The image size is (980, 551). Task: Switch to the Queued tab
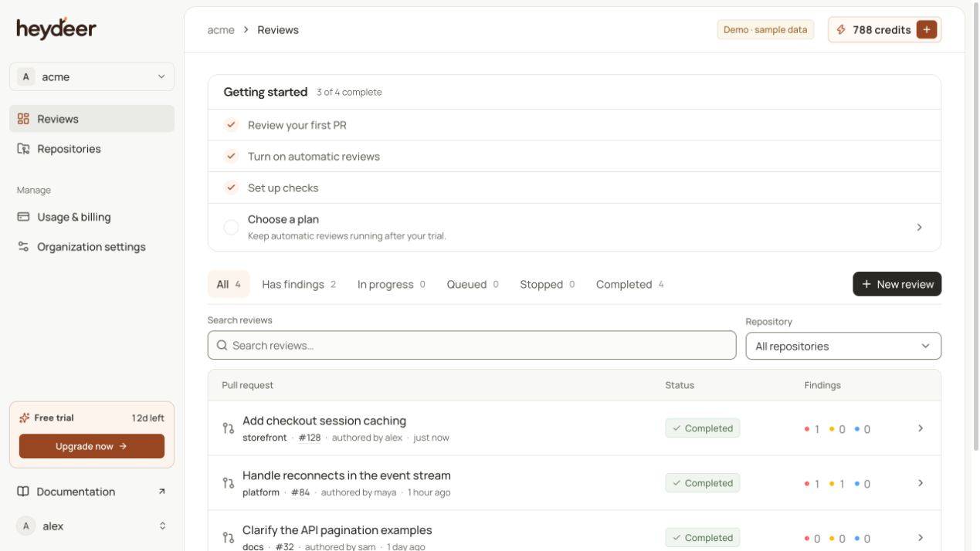(473, 284)
